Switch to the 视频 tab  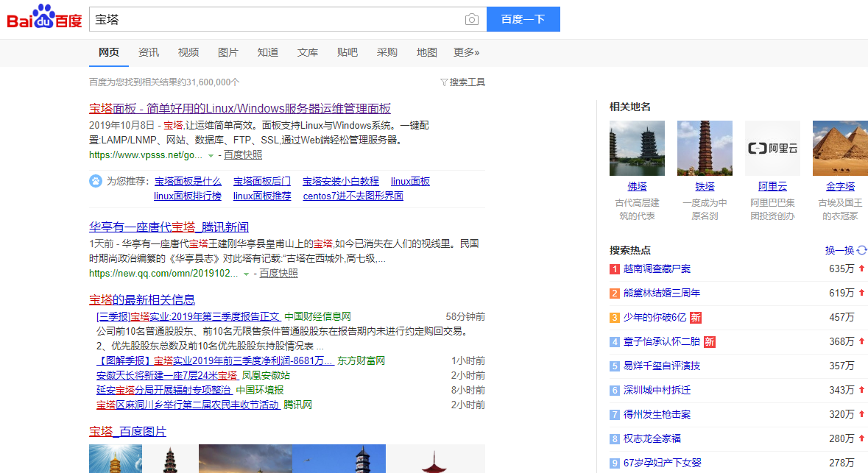click(x=188, y=52)
